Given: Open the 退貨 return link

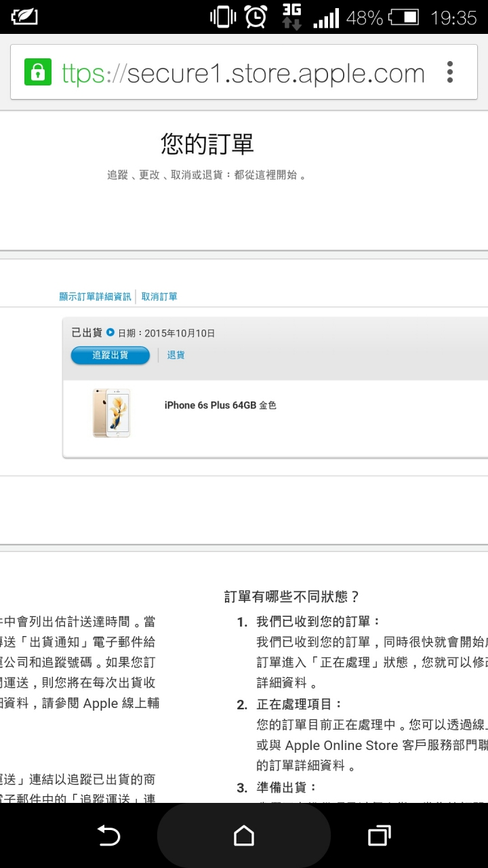Looking at the screenshot, I should click(176, 355).
